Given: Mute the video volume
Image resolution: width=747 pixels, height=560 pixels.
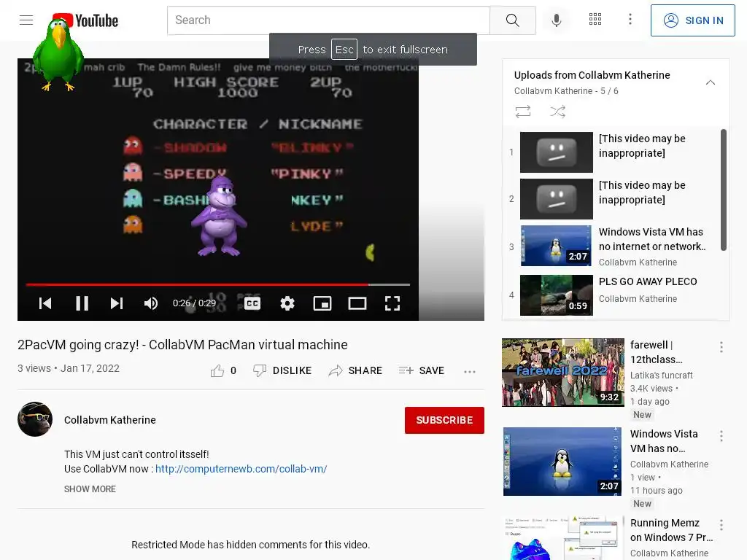Looking at the screenshot, I should coord(150,303).
